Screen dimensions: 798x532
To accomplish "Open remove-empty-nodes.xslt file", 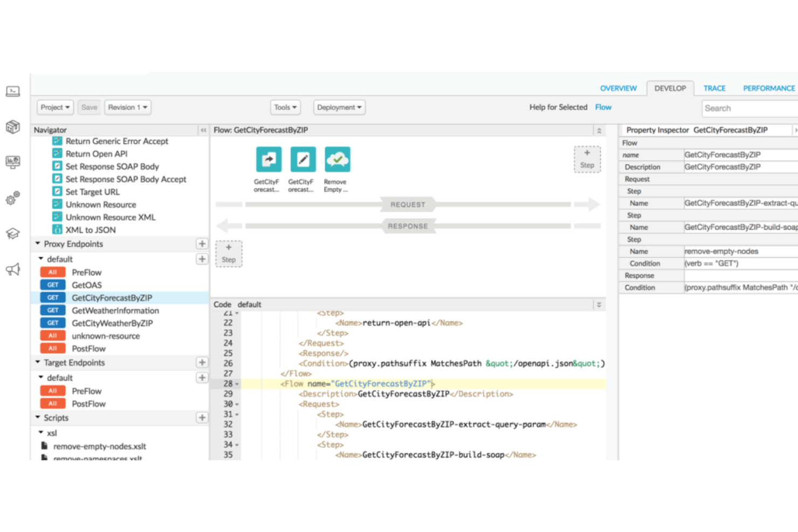I will click(x=99, y=446).
